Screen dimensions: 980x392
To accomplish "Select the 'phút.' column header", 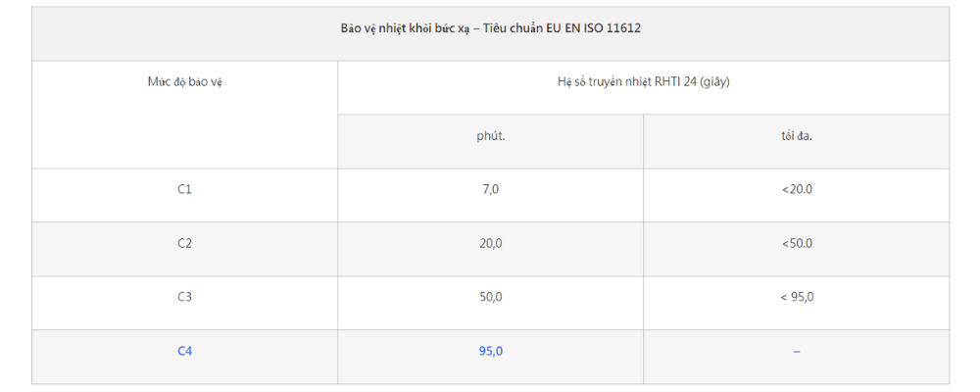I will [x=491, y=135].
